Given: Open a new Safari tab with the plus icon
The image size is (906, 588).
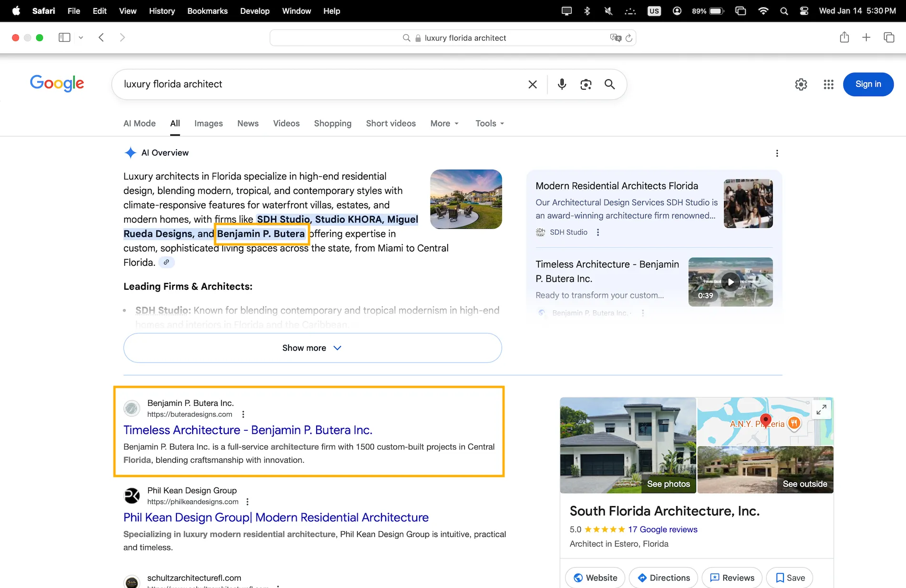Looking at the screenshot, I should [x=866, y=37].
